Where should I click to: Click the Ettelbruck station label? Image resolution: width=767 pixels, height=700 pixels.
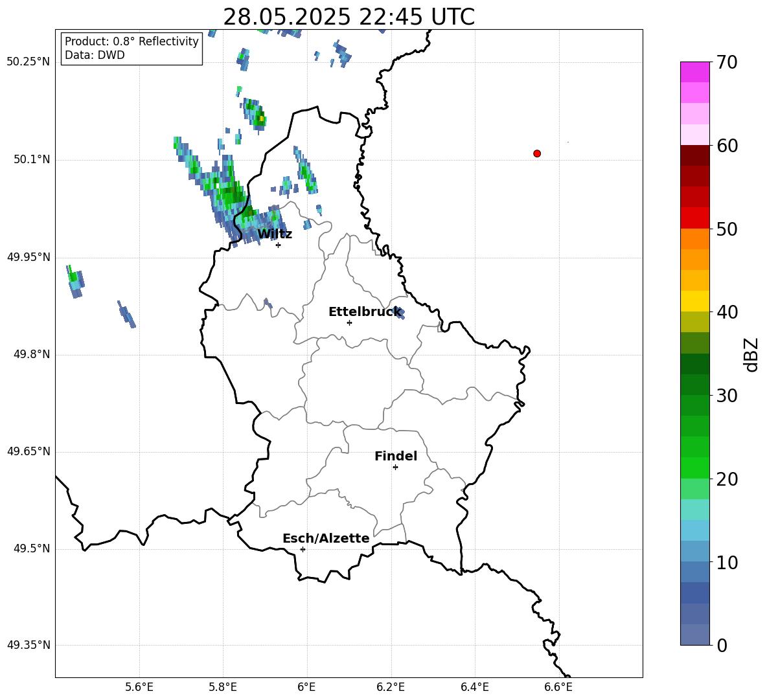(365, 312)
